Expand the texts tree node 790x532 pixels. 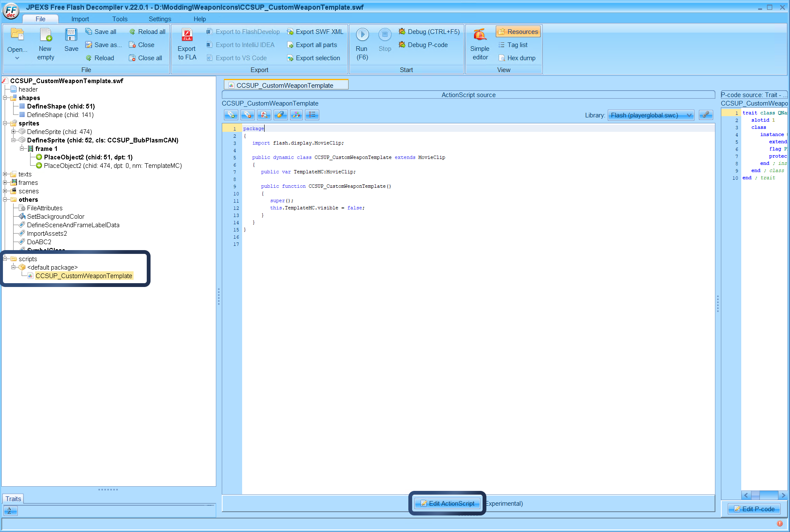click(5, 174)
